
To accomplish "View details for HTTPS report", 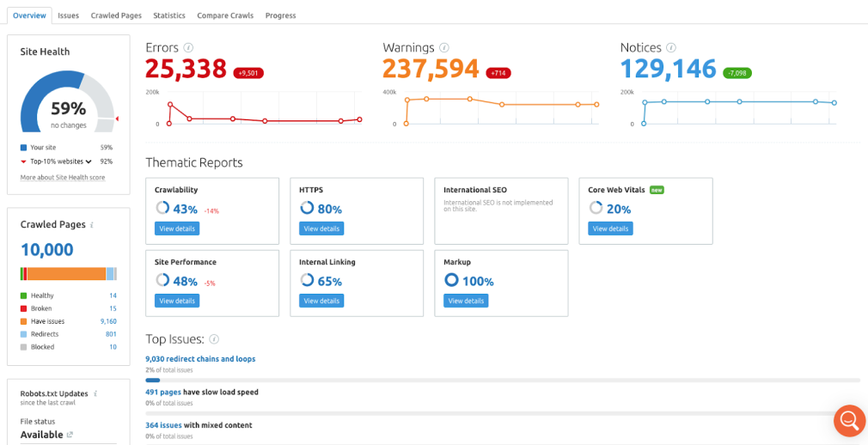I will click(321, 229).
